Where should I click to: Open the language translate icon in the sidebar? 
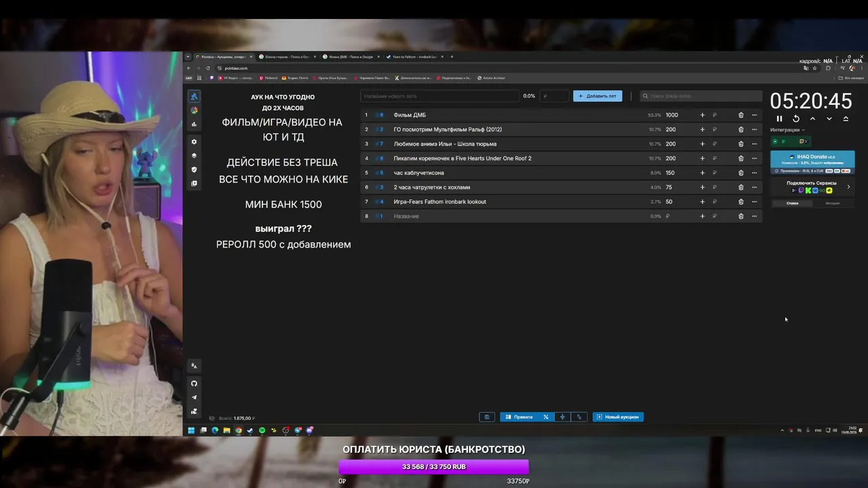coord(194,366)
